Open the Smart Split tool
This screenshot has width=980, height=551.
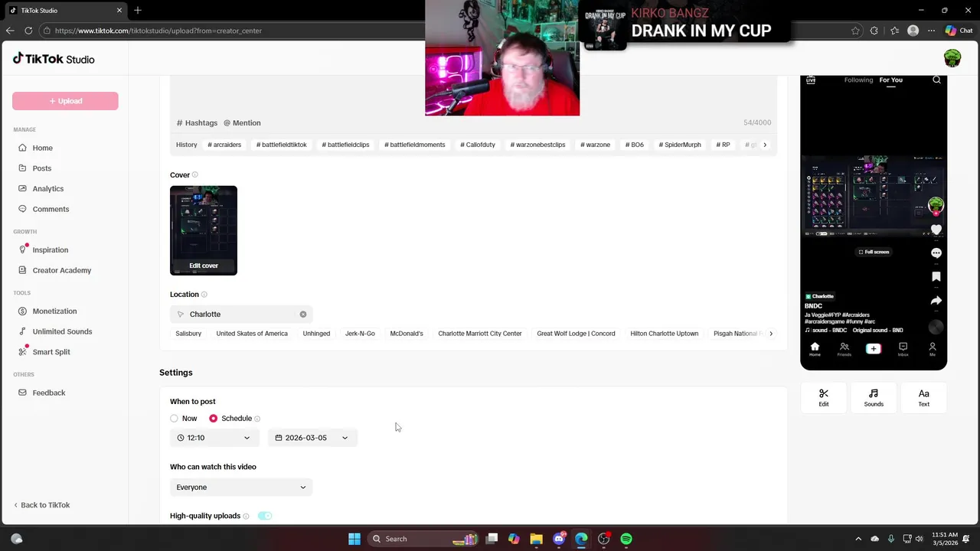[51, 352]
